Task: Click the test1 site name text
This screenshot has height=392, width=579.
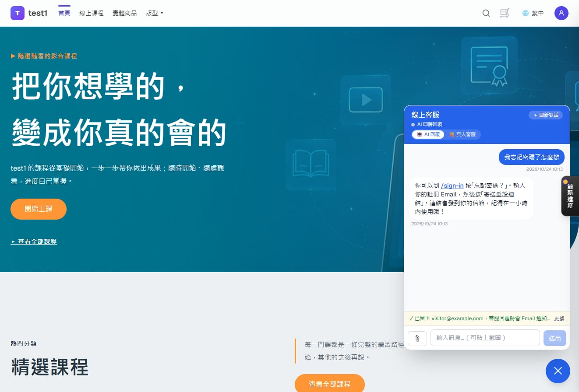Action: (x=38, y=13)
